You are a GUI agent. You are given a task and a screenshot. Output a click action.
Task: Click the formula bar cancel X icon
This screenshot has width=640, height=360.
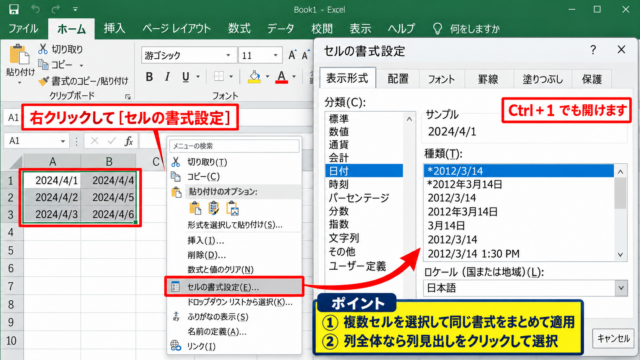(95, 141)
